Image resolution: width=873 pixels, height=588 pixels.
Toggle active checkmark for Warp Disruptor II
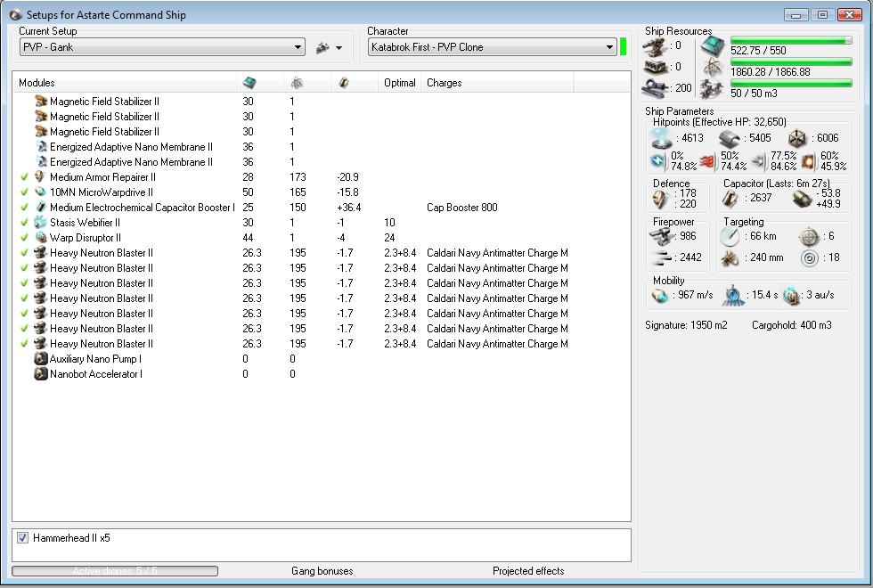tap(24, 237)
